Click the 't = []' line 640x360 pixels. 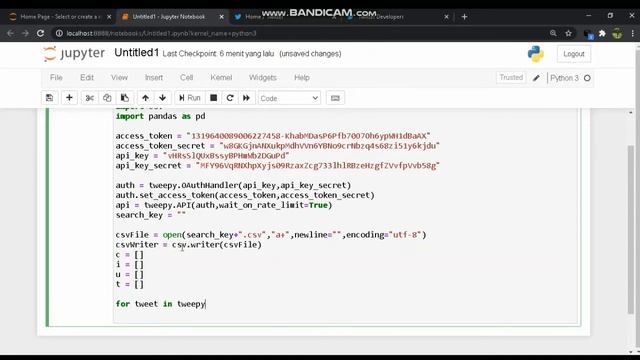pyautogui.click(x=130, y=284)
